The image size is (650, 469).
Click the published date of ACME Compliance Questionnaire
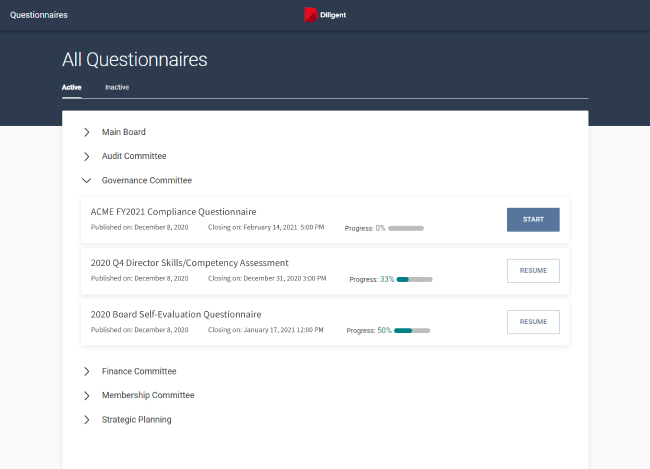point(139,227)
